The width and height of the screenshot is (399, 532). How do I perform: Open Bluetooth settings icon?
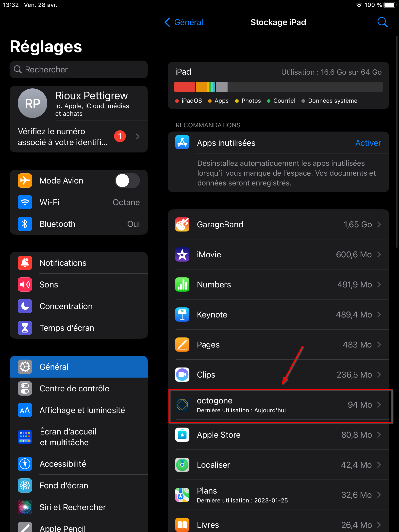(25, 224)
